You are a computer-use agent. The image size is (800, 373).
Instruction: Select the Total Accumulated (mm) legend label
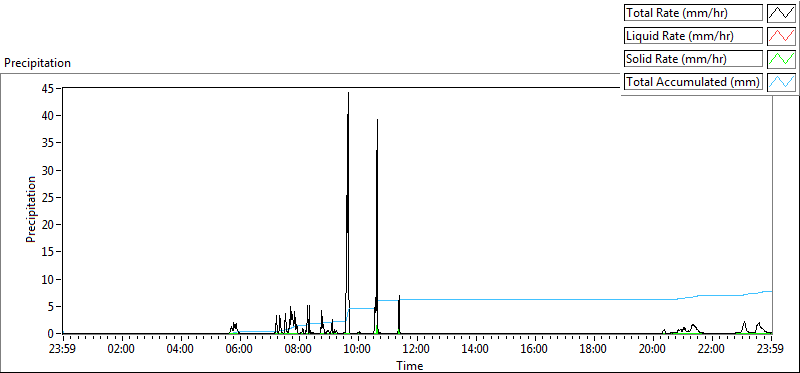(x=693, y=82)
